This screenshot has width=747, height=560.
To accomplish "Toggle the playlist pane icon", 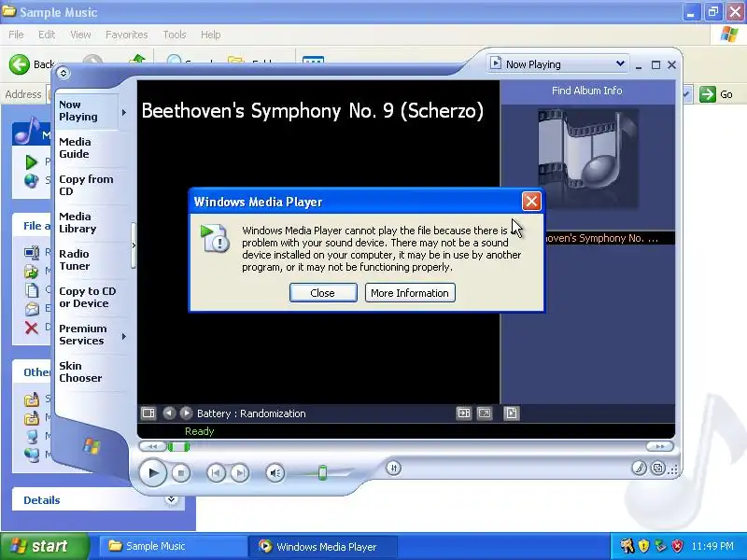I will tap(511, 413).
